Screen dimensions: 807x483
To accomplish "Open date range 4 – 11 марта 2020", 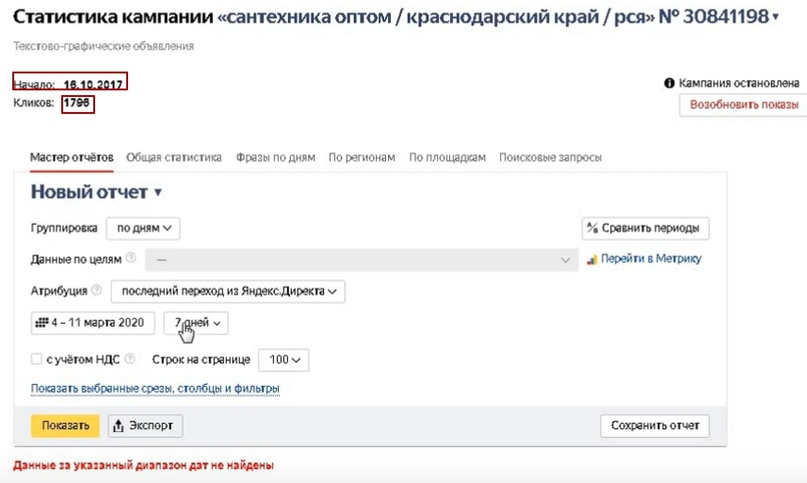I will click(x=93, y=323).
